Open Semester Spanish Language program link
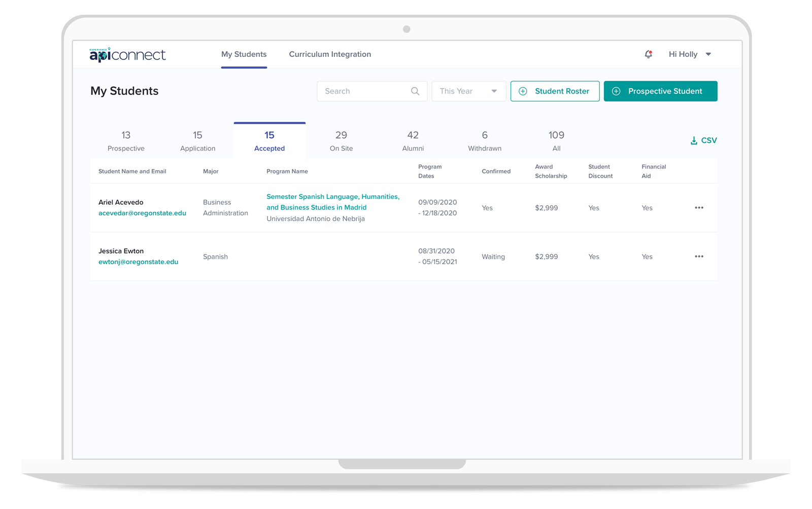812x509 pixels. tap(333, 202)
